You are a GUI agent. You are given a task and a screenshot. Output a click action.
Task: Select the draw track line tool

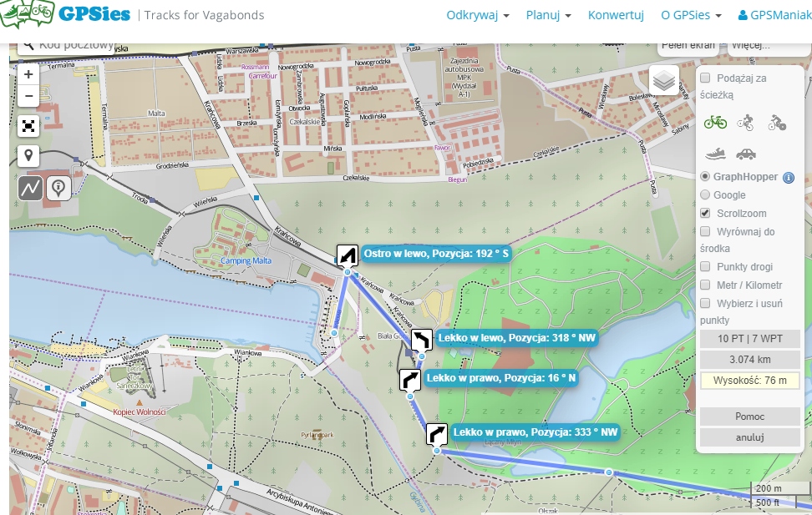[31, 188]
